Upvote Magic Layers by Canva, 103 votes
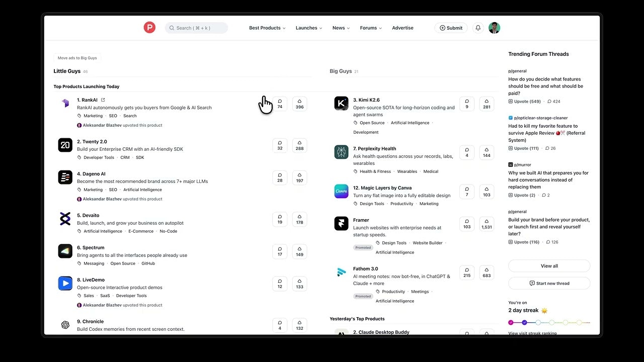 click(487, 192)
